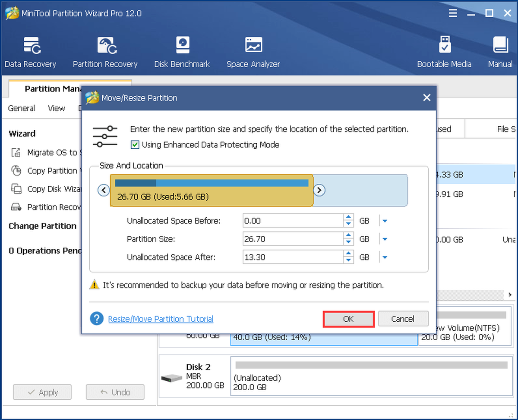The width and height of the screenshot is (518, 420).
Task: Increase Unallocated Space After with up spinner
Action: (x=348, y=254)
